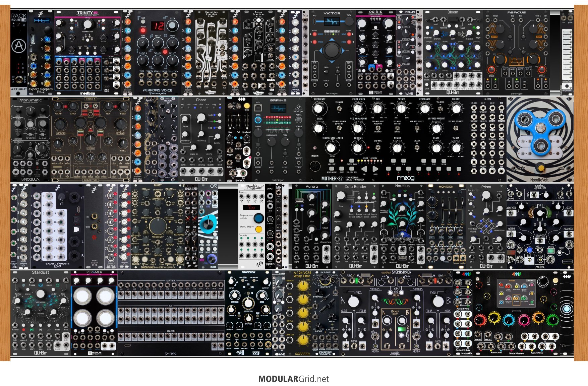The height and width of the screenshot is (386, 588).
Task: Click the MODULARGrid.net logo
Action: point(294,379)
